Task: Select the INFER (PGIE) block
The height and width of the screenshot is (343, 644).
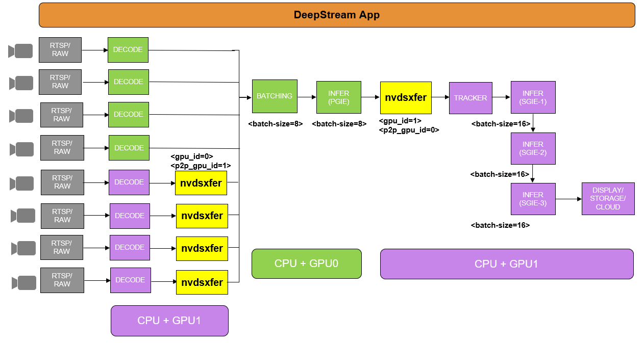Action: click(338, 97)
